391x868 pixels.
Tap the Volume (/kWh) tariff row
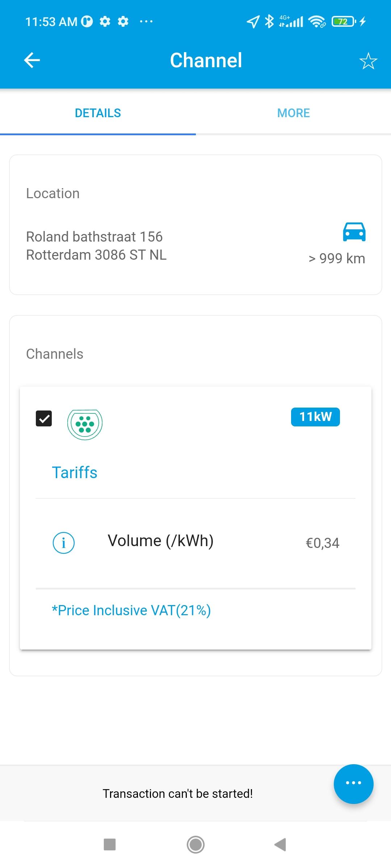[195, 543]
